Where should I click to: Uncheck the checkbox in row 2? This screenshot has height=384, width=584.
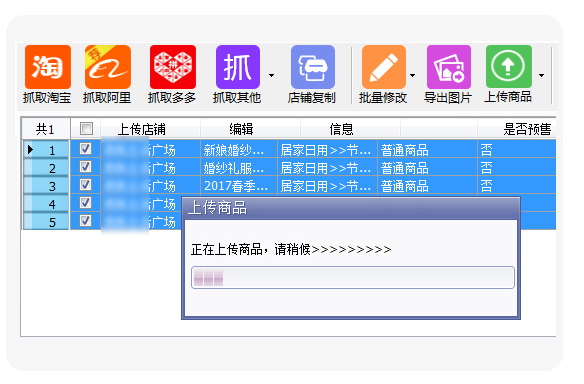click(85, 166)
